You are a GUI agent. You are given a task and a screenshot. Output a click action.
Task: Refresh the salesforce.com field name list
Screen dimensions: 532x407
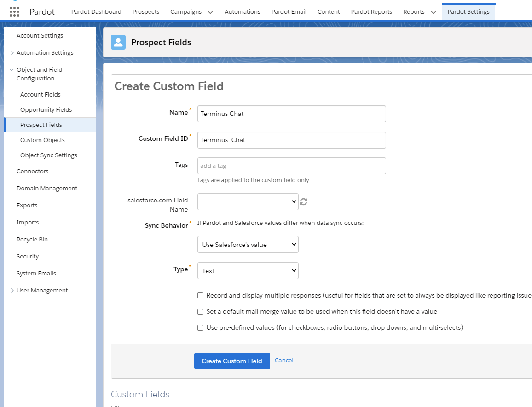(x=304, y=202)
